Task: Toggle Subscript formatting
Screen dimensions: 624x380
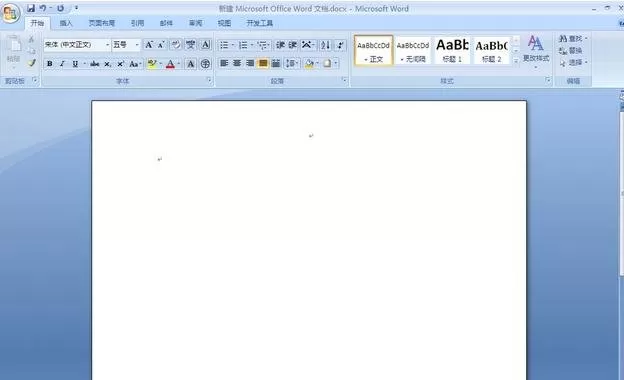Action: (x=107, y=64)
